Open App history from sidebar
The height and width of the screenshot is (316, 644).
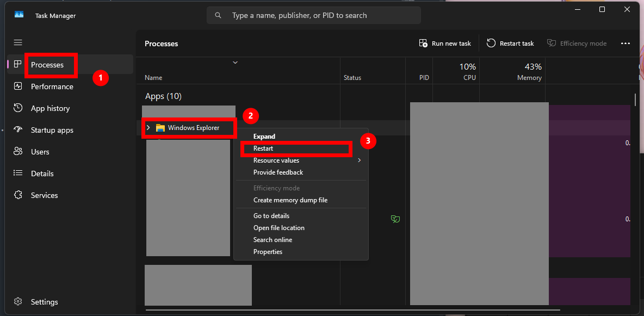coord(50,108)
